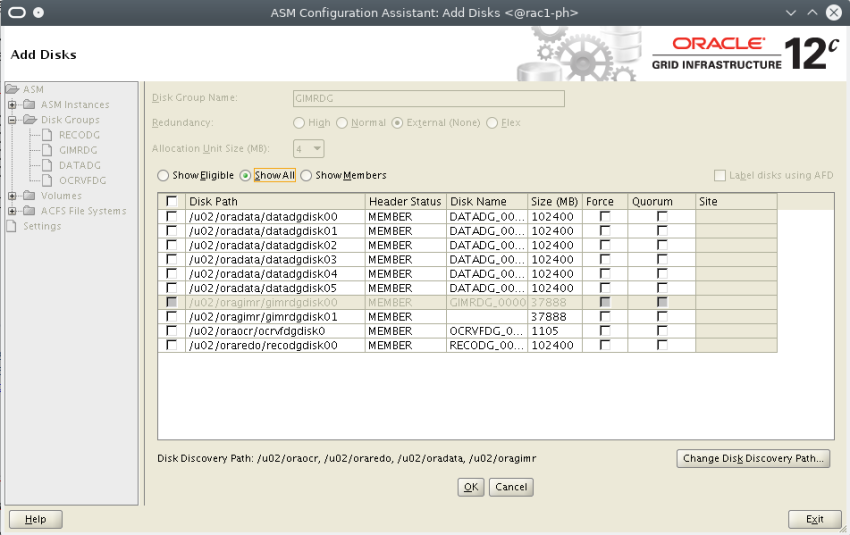Open Help
This screenshot has width=850, height=535.
coord(36,519)
